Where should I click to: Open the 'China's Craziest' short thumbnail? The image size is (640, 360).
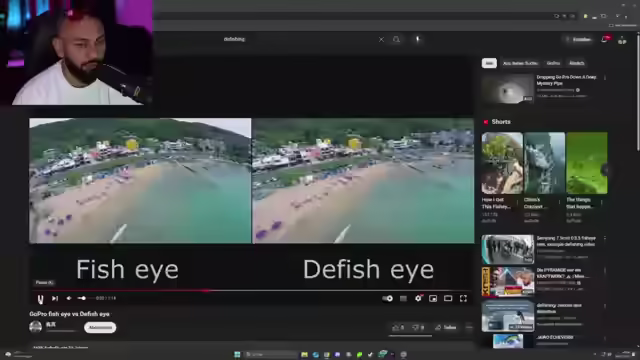(544, 163)
